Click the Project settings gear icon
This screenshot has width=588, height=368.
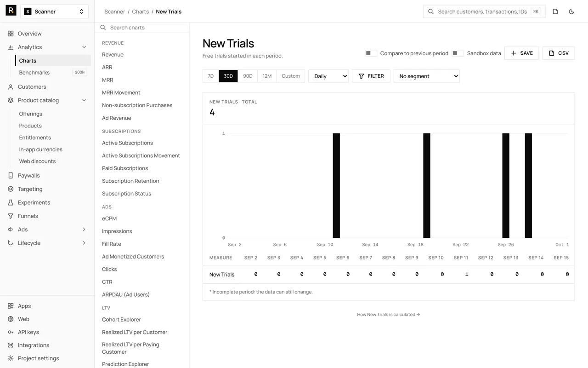pos(11,358)
